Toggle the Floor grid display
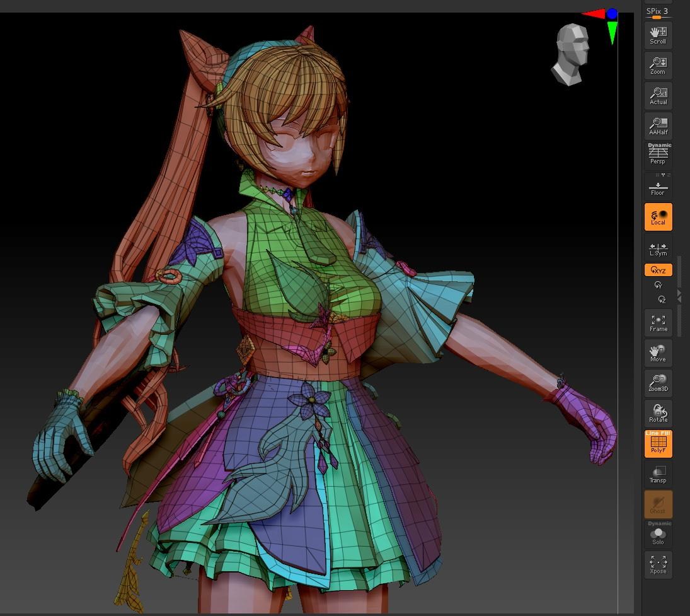 pos(658,187)
